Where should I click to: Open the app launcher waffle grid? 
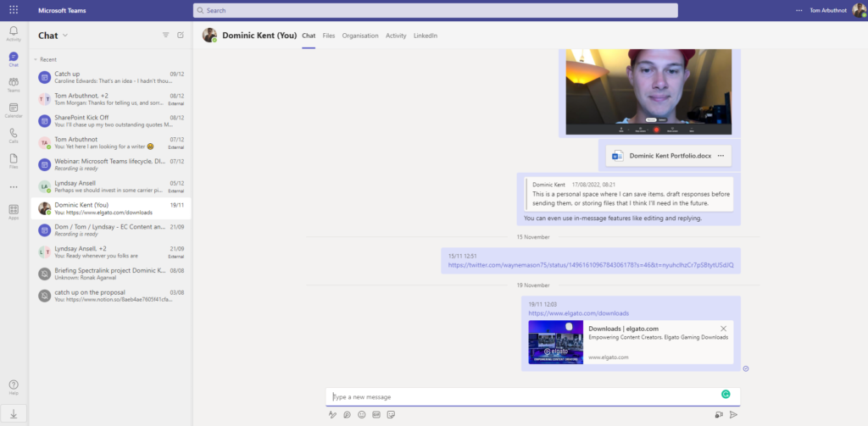point(14,10)
